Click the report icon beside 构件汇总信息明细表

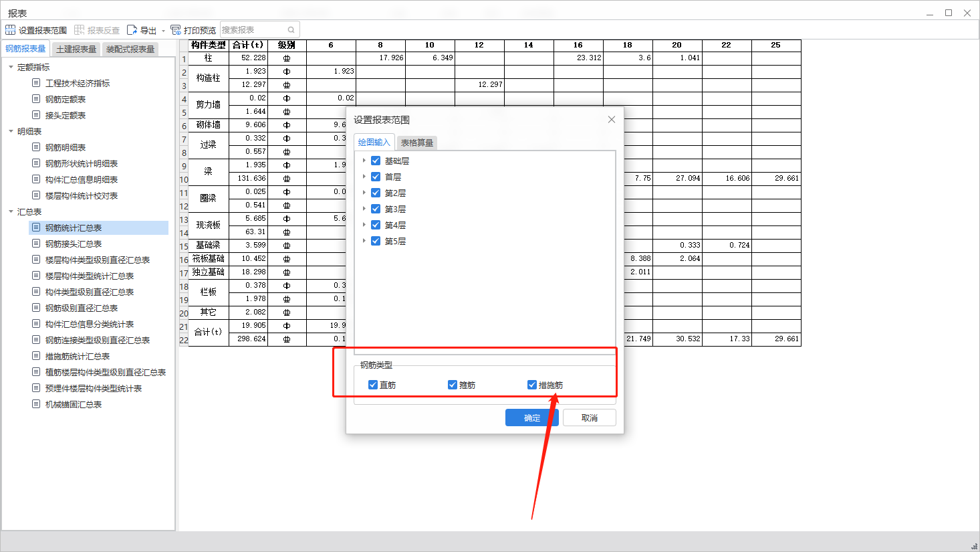pyautogui.click(x=36, y=179)
